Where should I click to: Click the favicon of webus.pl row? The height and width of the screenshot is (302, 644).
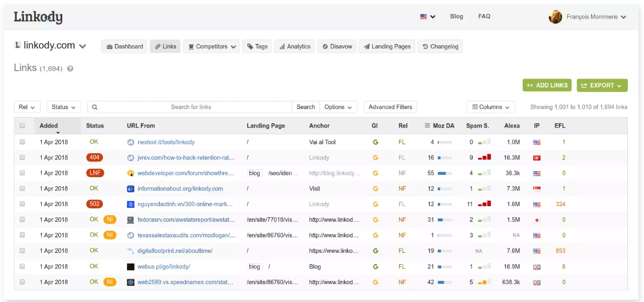pos(131,267)
